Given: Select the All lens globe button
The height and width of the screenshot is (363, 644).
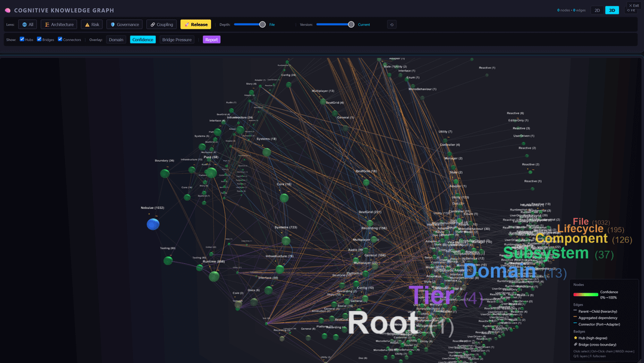Looking at the screenshot, I should click(27, 24).
